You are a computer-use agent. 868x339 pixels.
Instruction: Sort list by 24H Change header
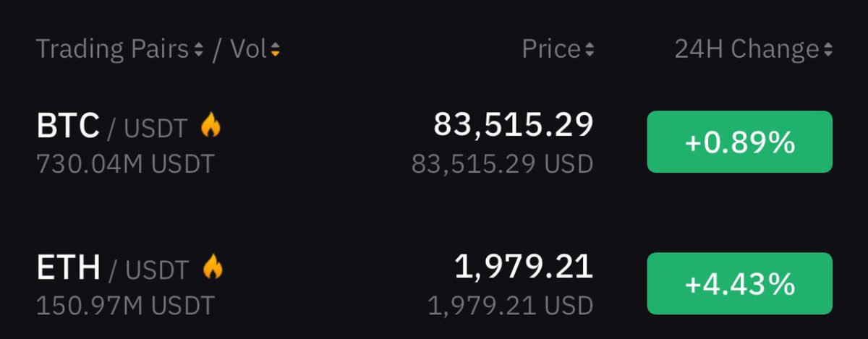point(746,49)
